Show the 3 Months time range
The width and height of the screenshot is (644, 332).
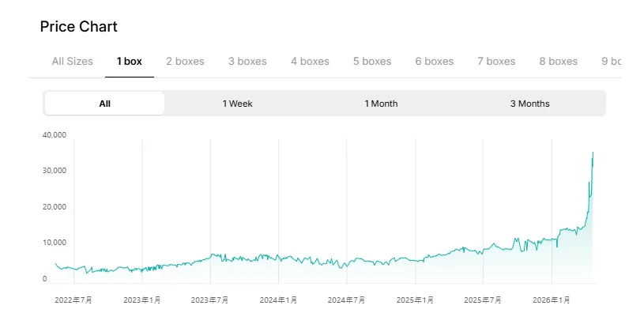pyautogui.click(x=529, y=104)
